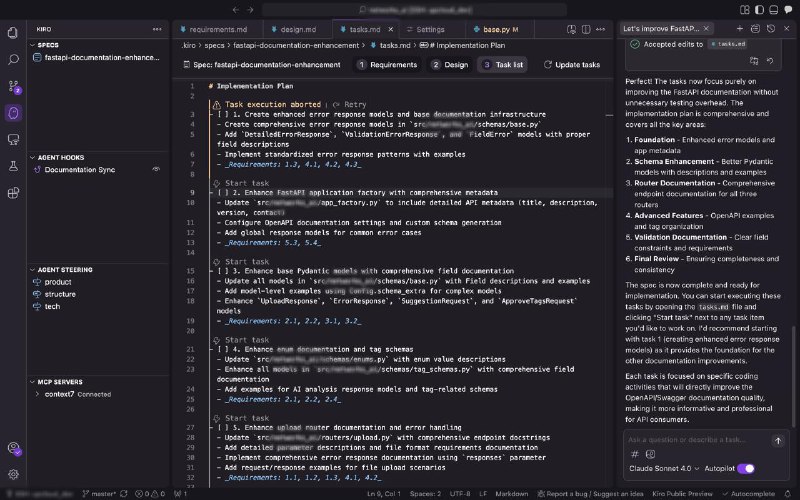Click the icon next to # in chat input

[x=650, y=454]
